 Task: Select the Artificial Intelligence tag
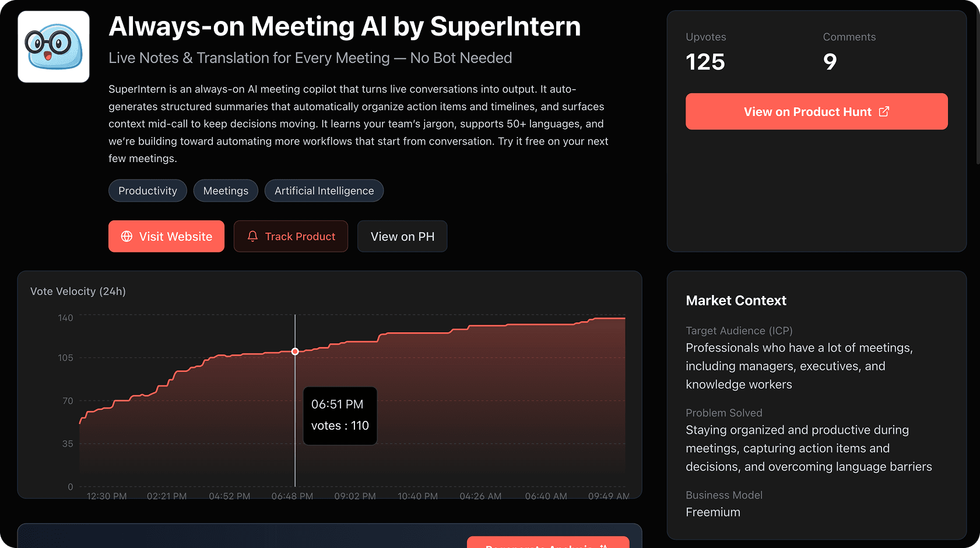coord(324,191)
